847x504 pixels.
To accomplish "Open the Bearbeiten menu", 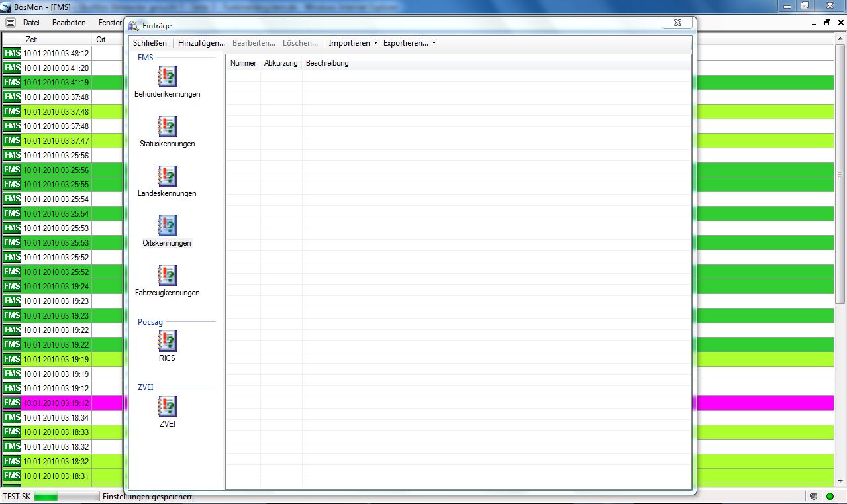I will [69, 23].
